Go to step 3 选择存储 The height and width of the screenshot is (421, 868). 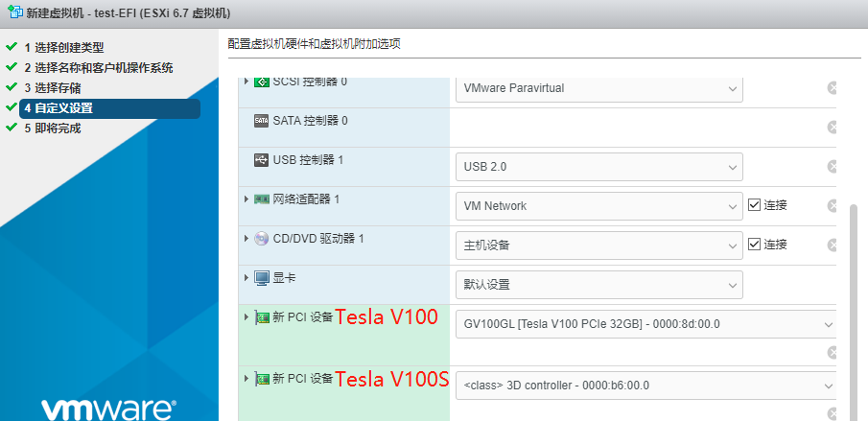53,88
